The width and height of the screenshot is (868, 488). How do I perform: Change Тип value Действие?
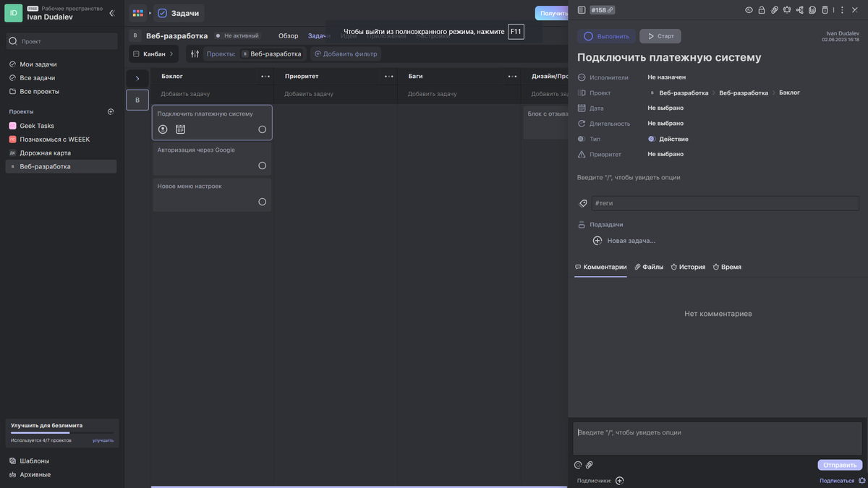coord(668,139)
